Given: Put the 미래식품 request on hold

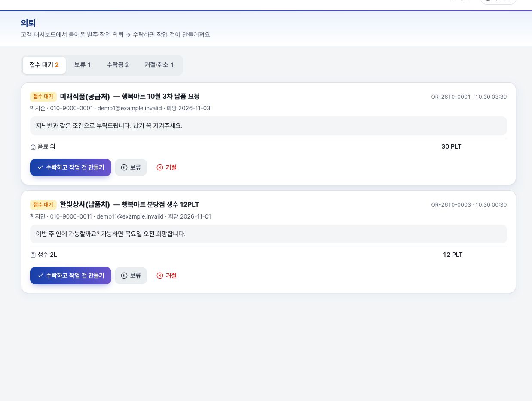Looking at the screenshot, I should [131, 167].
